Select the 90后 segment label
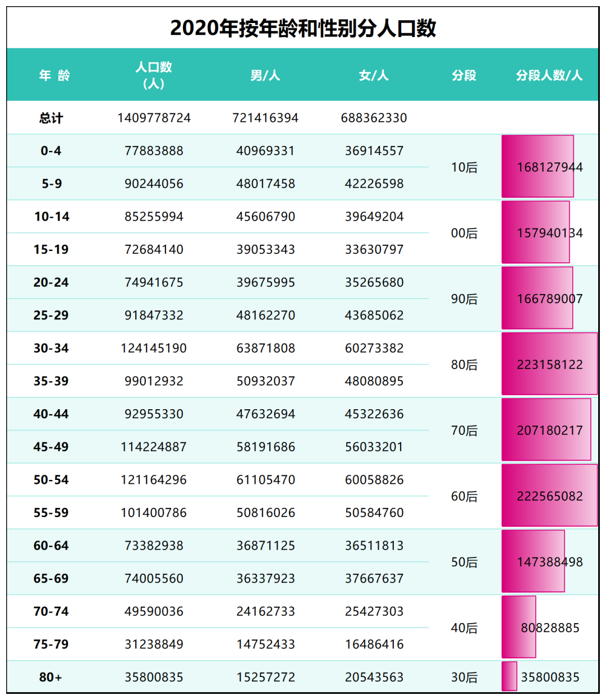606x700 pixels. click(464, 299)
